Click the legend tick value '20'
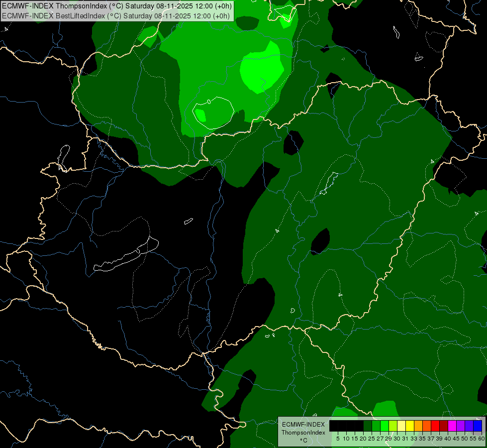Image resolution: width=487 pixels, height=448 pixels. click(x=363, y=439)
